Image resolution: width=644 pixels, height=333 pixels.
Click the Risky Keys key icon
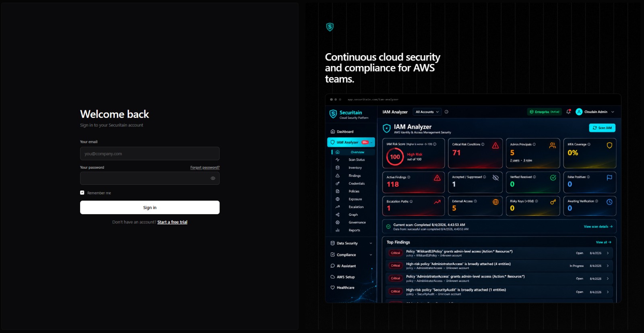(553, 202)
